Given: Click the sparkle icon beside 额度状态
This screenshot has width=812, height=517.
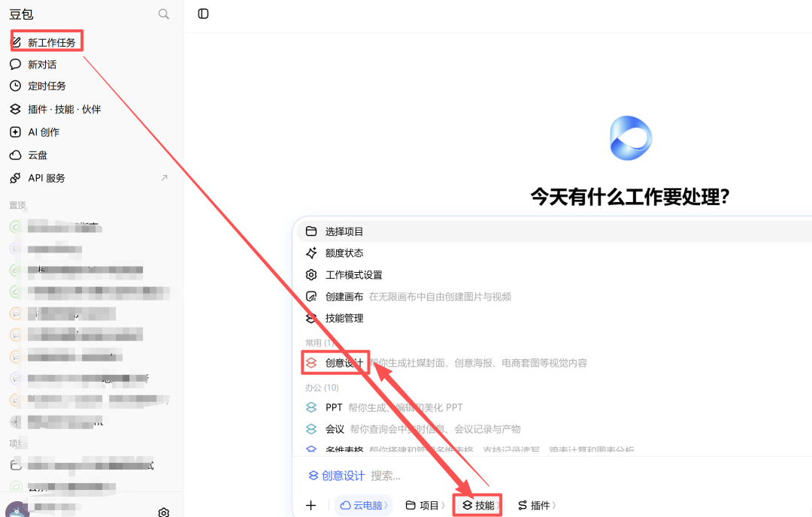Looking at the screenshot, I should [x=311, y=253].
